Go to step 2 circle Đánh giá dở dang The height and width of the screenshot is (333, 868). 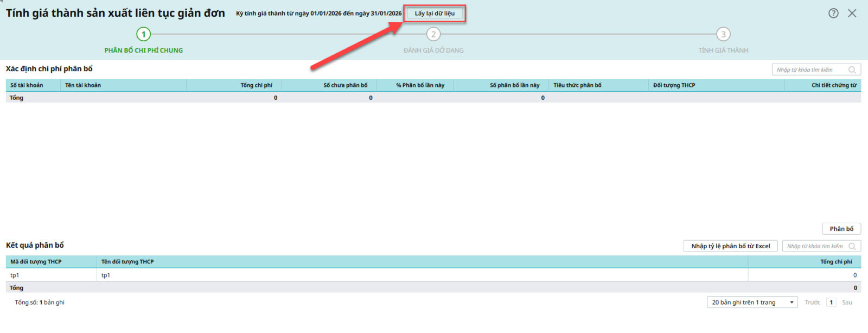coord(433,34)
